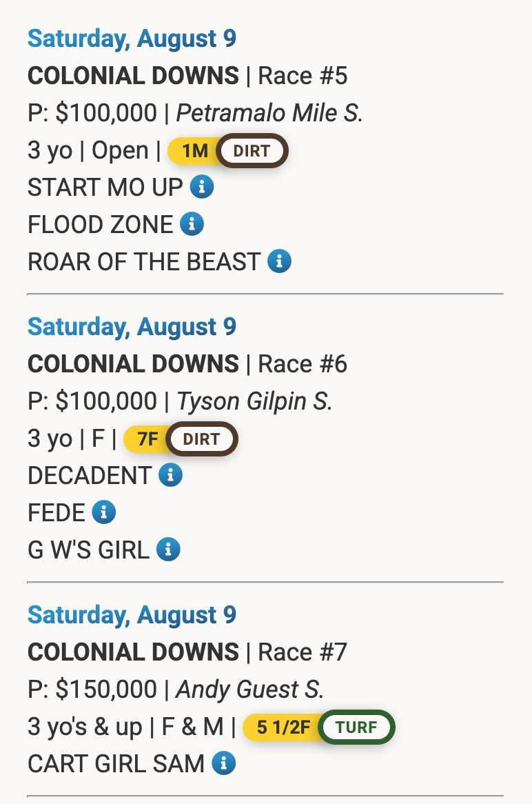Show info for ROAR OF THE BEAST
This screenshot has height=804, width=532.
(x=280, y=261)
